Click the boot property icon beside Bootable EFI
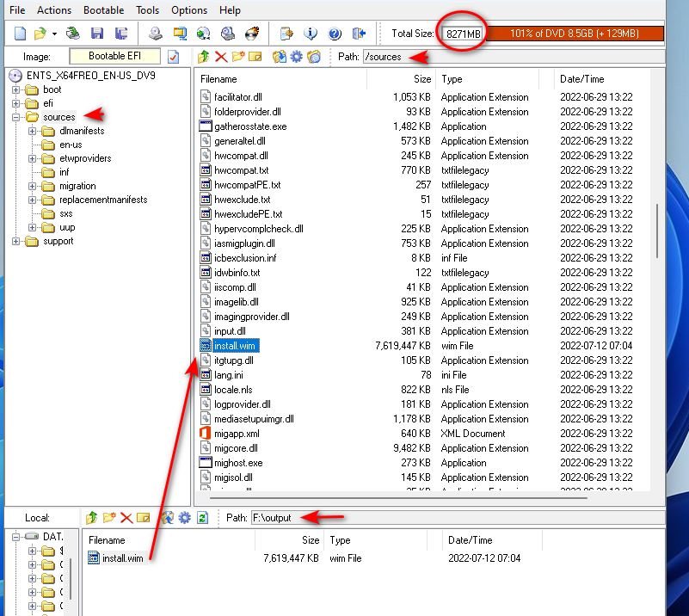Viewport: 689px width, 616px height. [x=174, y=57]
